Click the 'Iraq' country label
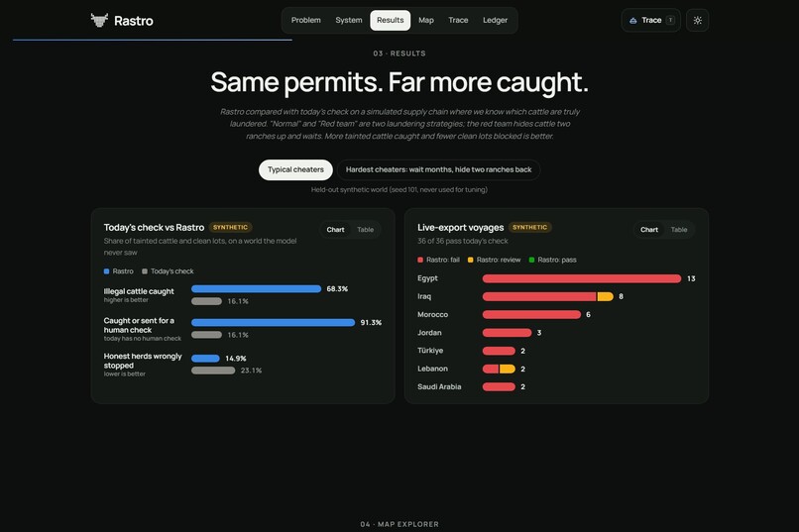This screenshot has height=532, width=799. tap(424, 296)
